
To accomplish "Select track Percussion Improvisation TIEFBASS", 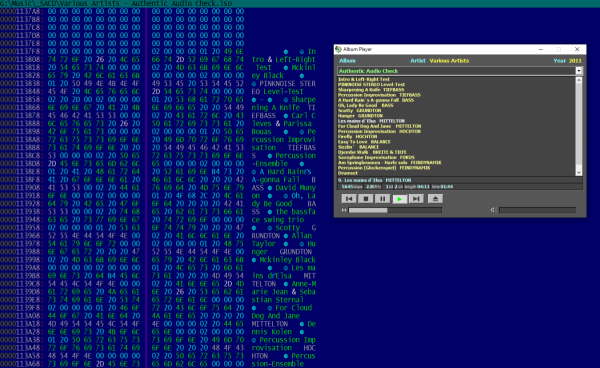I will tap(379, 95).
